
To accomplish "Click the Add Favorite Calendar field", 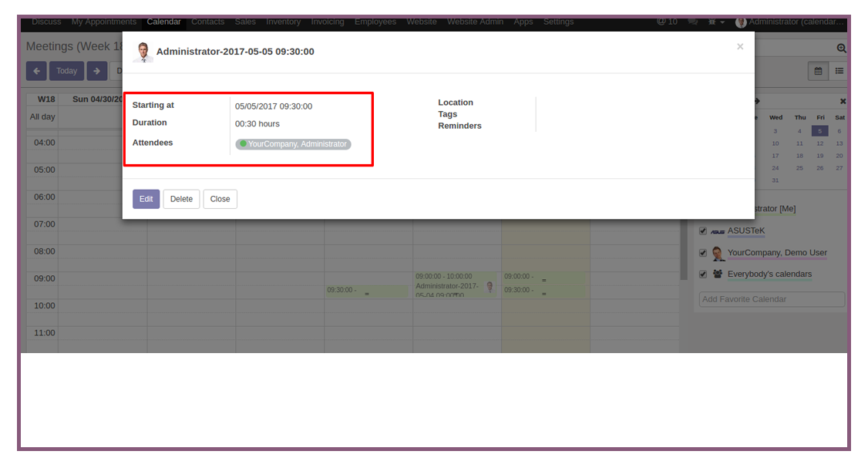I will click(x=772, y=299).
